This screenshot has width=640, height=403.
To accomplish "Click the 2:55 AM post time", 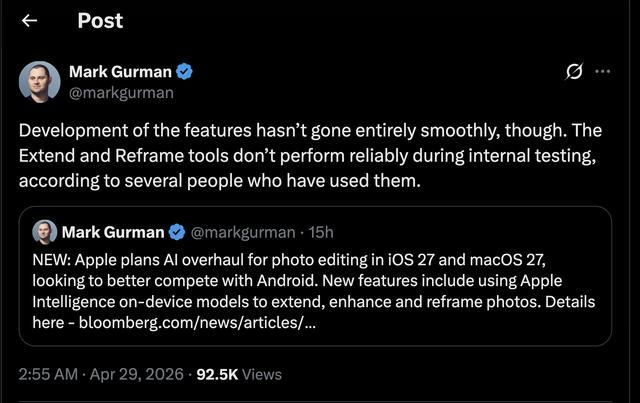I will pyautogui.click(x=46, y=374).
